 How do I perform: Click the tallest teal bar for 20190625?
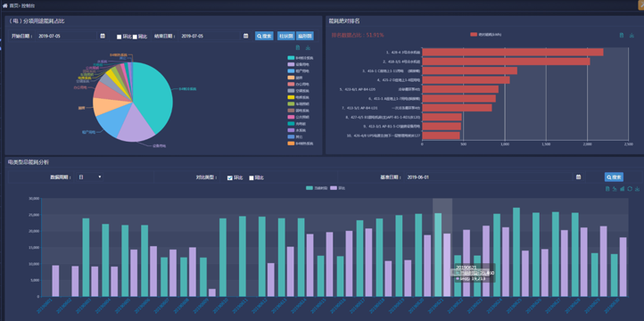(516, 252)
